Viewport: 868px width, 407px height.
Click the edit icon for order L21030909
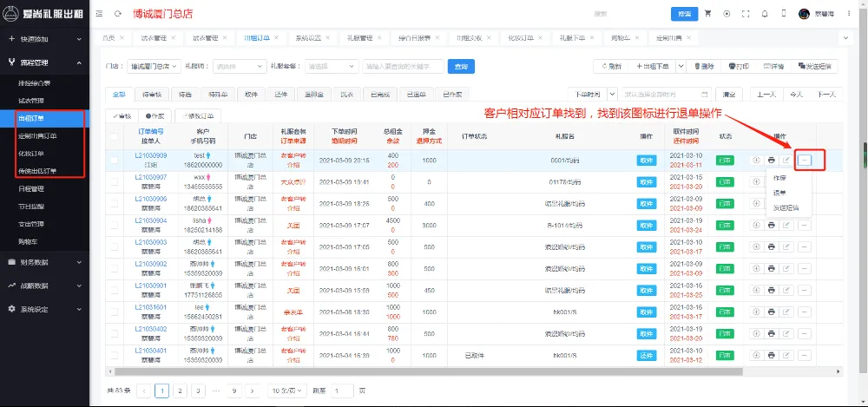click(786, 161)
